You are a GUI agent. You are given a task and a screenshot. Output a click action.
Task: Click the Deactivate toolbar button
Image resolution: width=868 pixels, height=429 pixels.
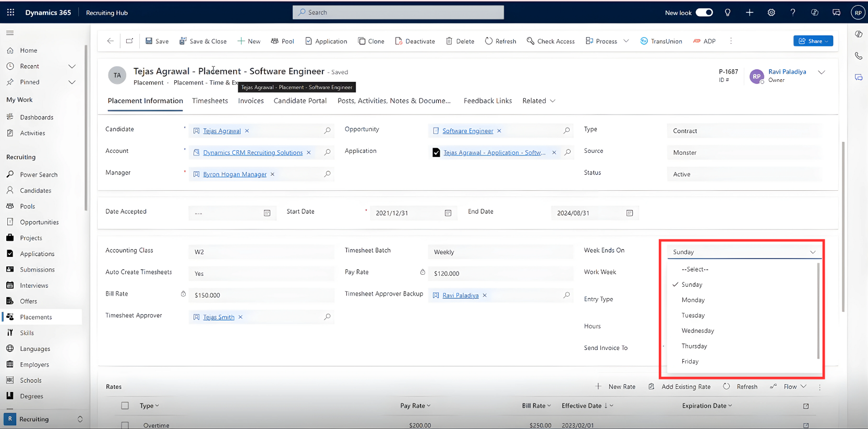coord(415,41)
